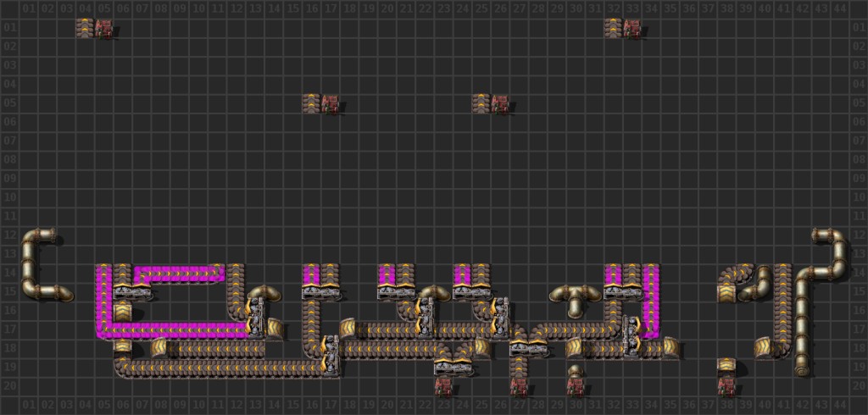Viewport: 868px width, 415px height.
Task: Click the belt piece at column 32 row 01
Action: coord(613,28)
